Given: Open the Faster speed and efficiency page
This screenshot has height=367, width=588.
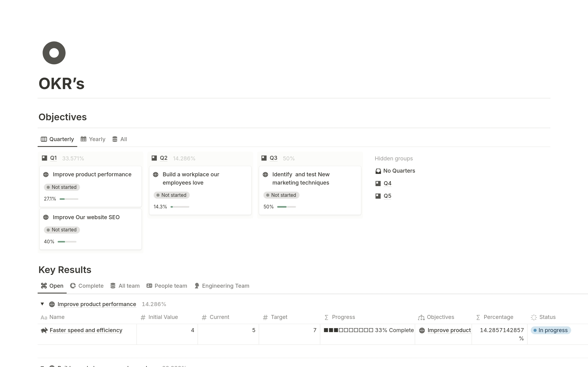Looking at the screenshot, I should tap(86, 330).
